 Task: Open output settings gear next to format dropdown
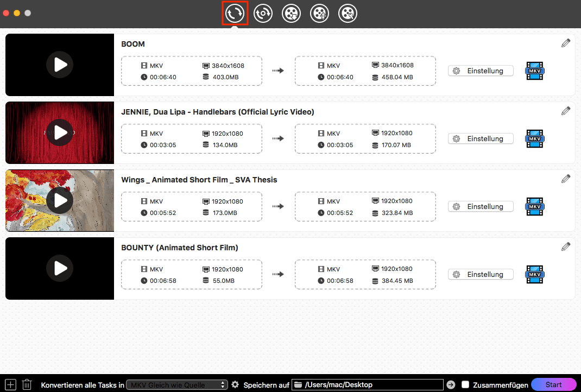click(235, 384)
